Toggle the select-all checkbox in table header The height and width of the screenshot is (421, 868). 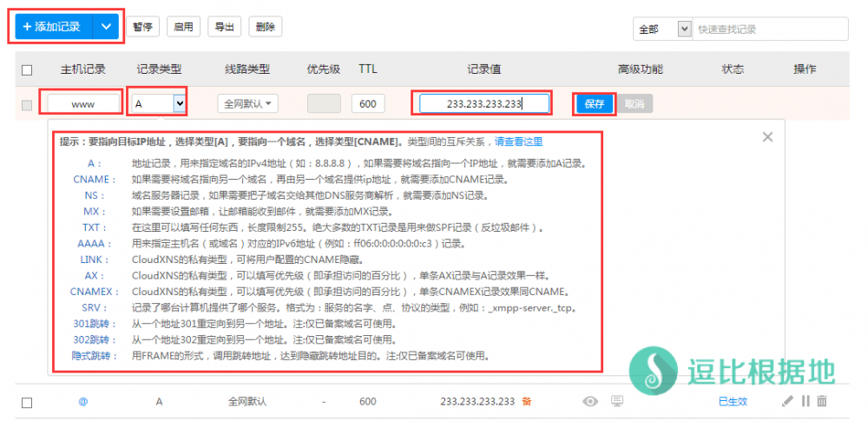pyautogui.click(x=27, y=69)
